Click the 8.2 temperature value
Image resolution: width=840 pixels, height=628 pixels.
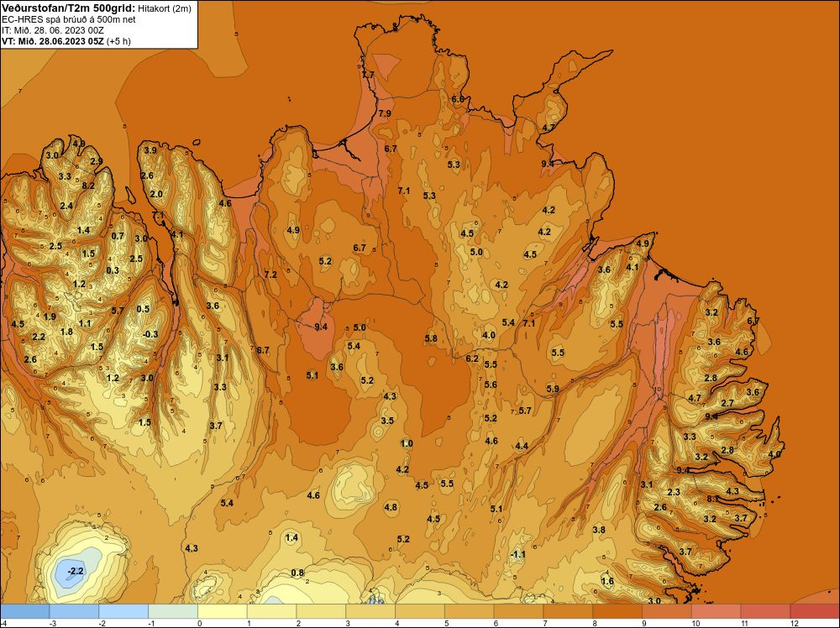point(88,186)
